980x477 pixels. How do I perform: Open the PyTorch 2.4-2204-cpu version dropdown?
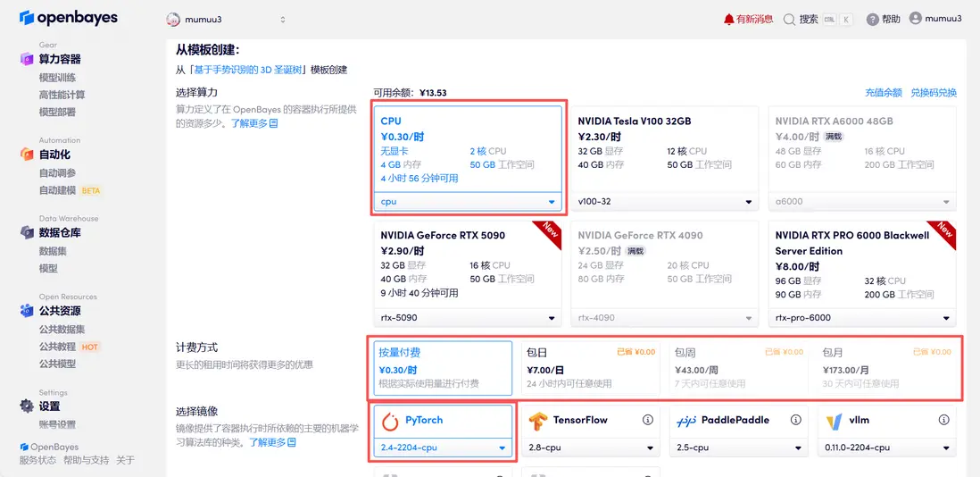coord(443,448)
